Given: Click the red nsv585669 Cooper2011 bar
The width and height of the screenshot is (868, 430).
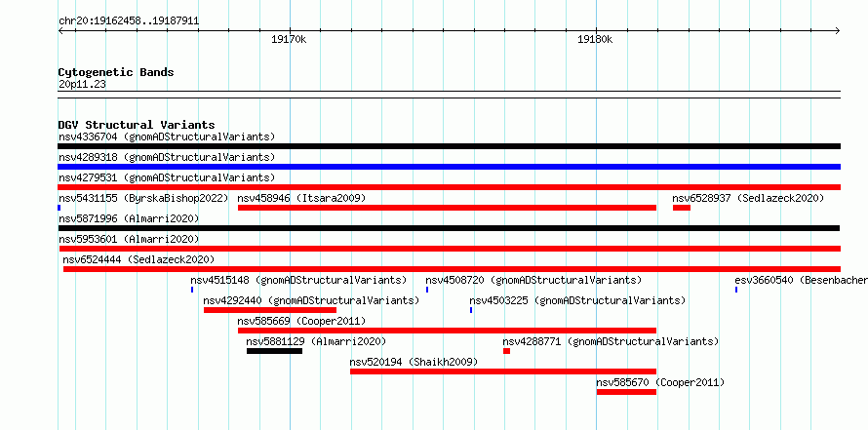Looking at the screenshot, I should pos(447,331).
